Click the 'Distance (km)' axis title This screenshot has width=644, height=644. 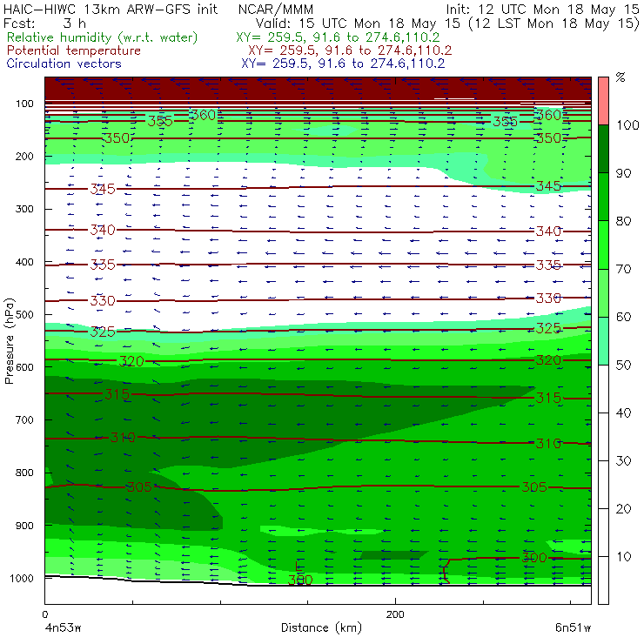coord(321,627)
